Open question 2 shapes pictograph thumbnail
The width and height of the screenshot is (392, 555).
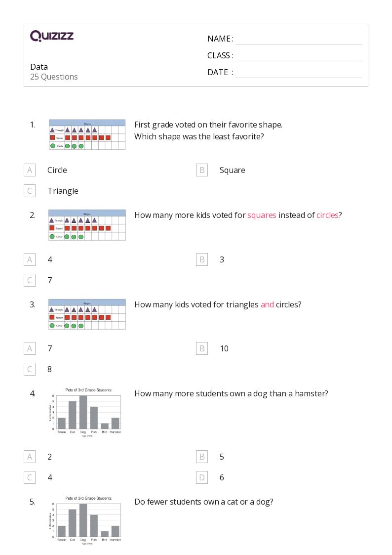(87, 225)
